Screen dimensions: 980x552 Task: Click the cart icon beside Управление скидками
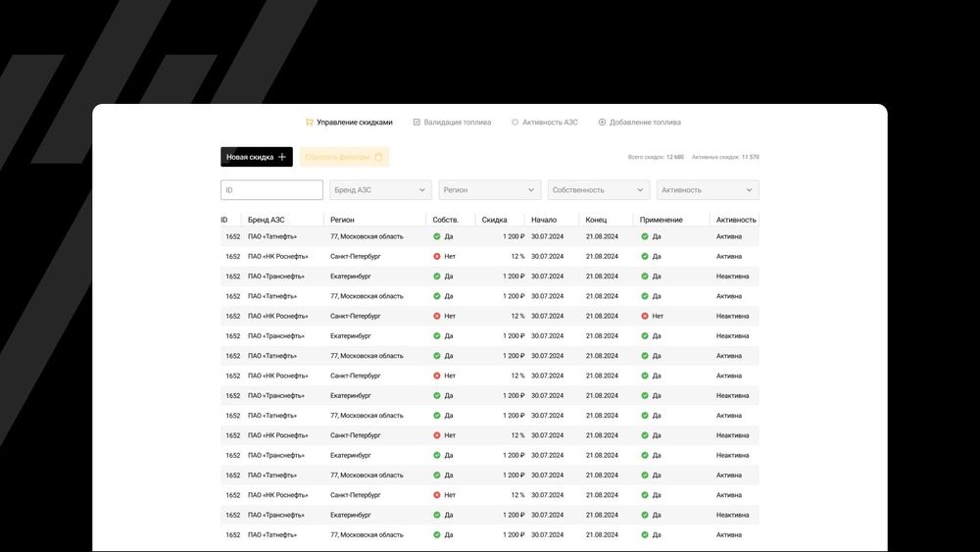310,123
